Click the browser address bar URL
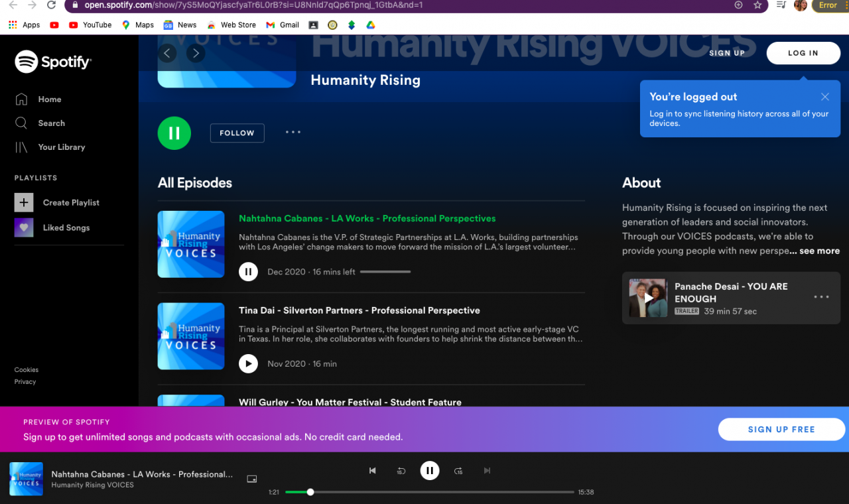Image resolution: width=849 pixels, height=504 pixels. [x=253, y=5]
